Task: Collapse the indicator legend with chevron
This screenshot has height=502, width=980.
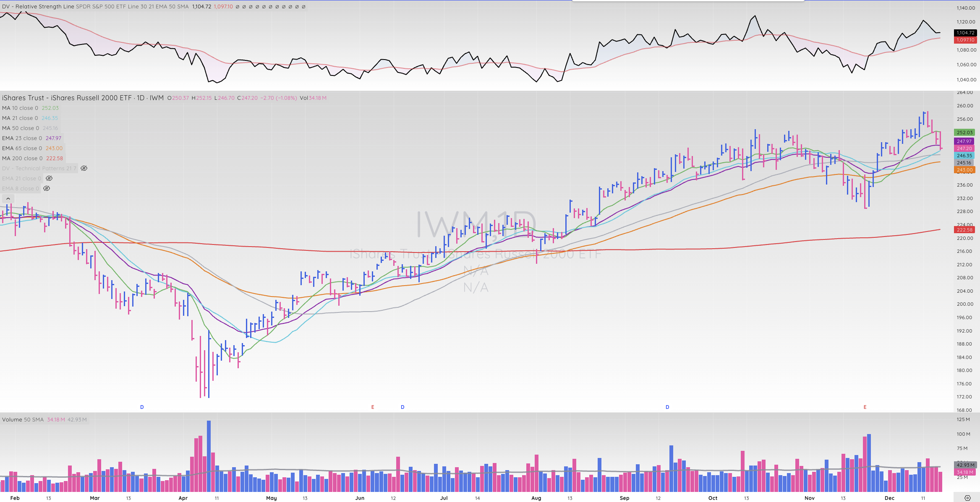Action: coord(8,199)
